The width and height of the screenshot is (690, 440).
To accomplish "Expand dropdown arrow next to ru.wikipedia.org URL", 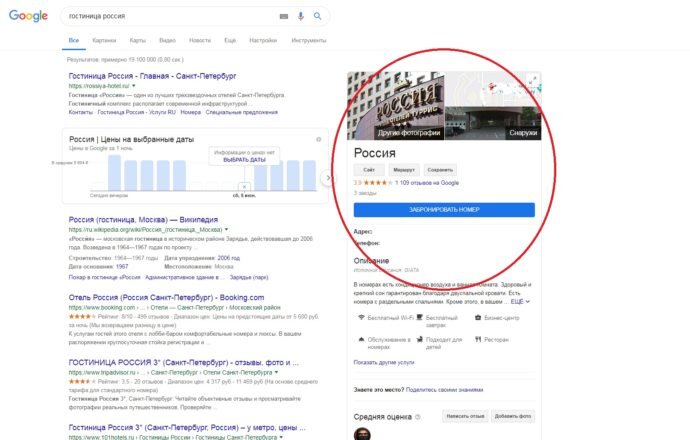I will (227, 229).
